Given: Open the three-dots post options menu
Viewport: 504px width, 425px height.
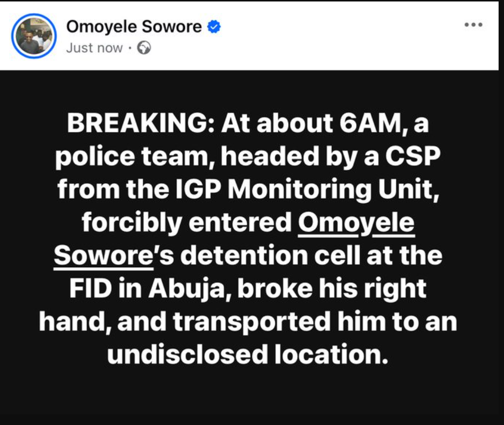Looking at the screenshot, I should coord(474,26).
